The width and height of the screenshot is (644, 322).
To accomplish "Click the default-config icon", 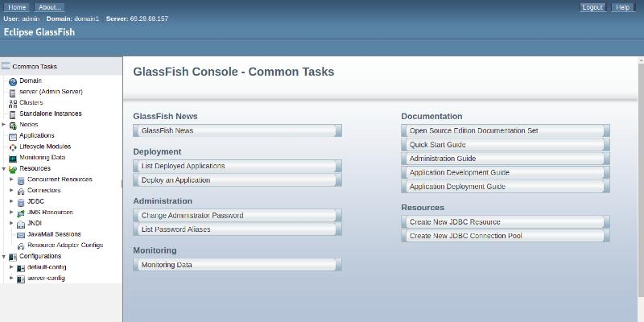I will tap(21, 268).
